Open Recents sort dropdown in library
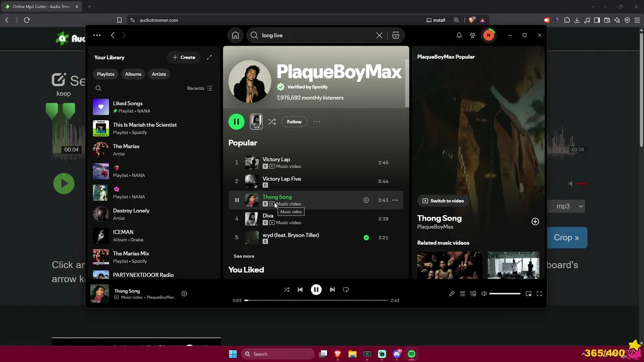The image size is (644, 362). tap(200, 88)
